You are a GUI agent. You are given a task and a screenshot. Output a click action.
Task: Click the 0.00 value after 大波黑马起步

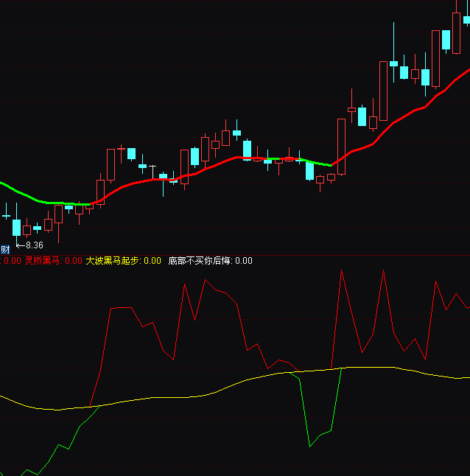[x=152, y=261]
